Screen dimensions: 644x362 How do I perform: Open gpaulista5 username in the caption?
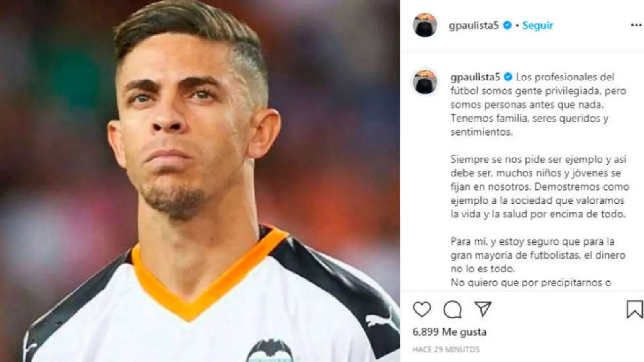point(475,77)
